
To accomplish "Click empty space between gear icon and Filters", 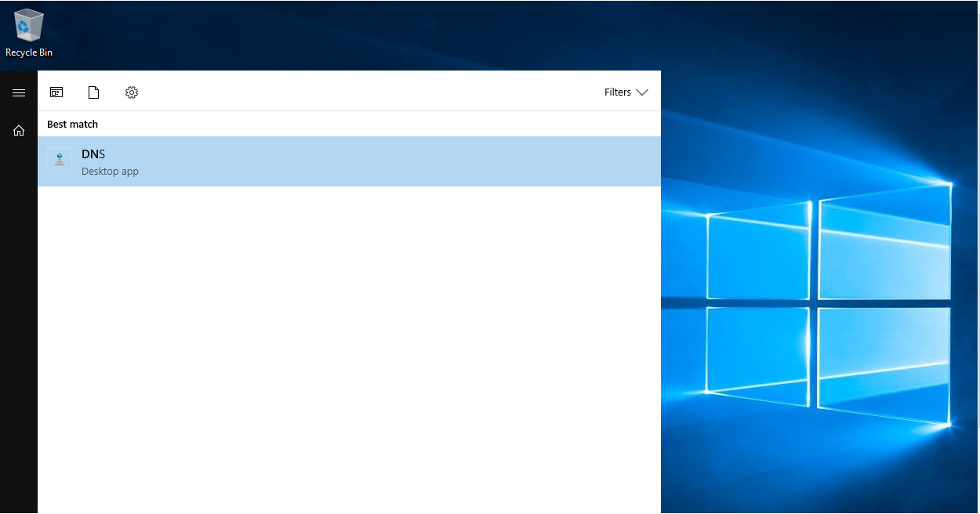I will (368, 92).
